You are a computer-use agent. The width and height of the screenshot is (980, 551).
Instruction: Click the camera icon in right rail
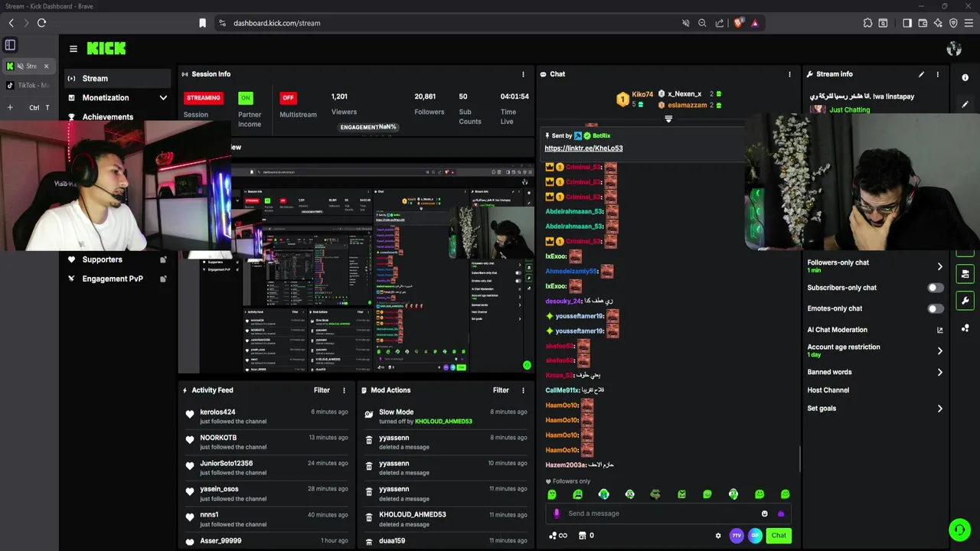pyautogui.click(x=965, y=273)
